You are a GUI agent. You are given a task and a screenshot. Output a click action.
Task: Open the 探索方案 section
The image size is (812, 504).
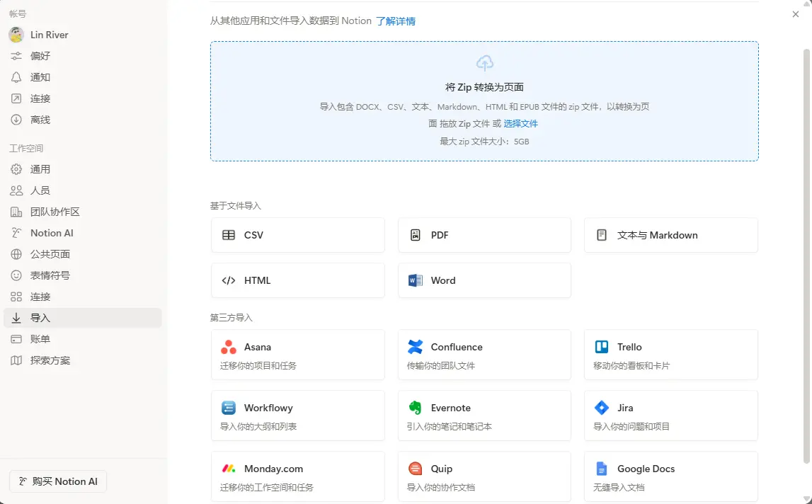coord(83,360)
